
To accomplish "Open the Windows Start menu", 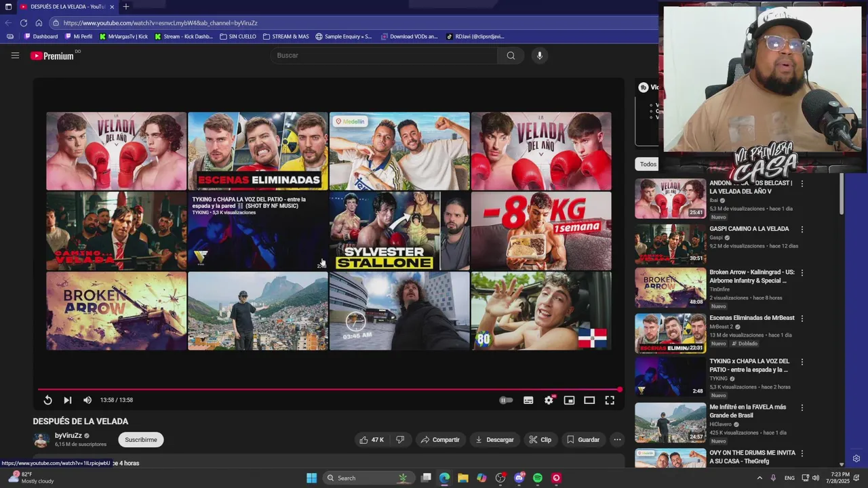I will point(311,478).
